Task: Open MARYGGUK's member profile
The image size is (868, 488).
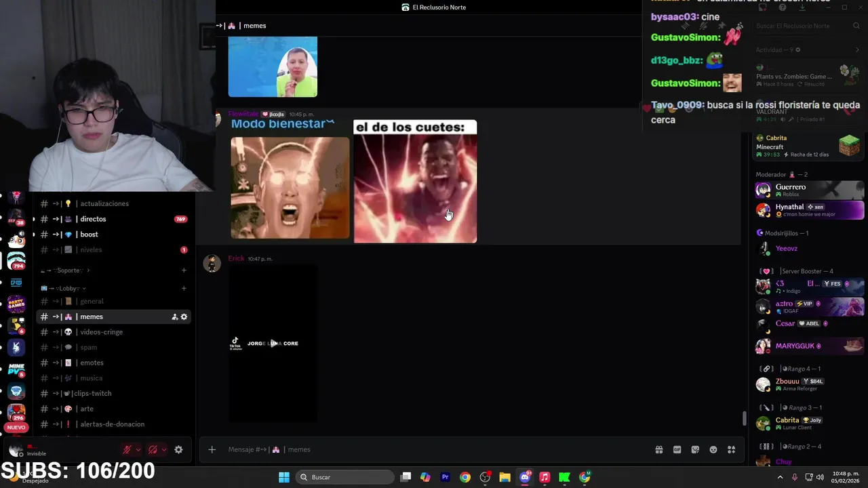Action: coord(810,346)
